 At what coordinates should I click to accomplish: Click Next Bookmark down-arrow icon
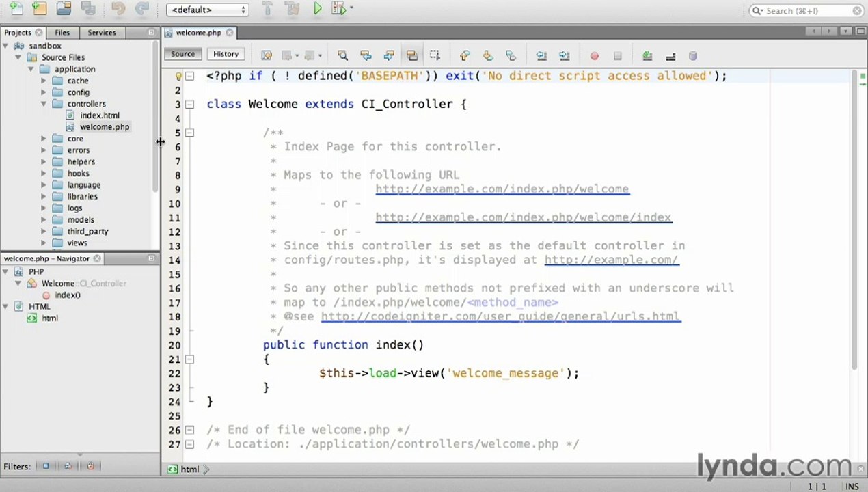coord(487,55)
